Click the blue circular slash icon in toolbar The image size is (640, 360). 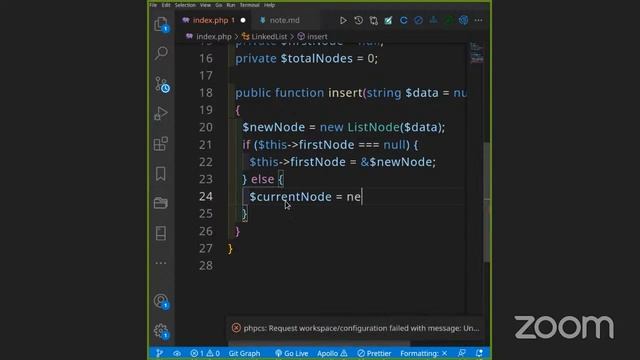[x=418, y=20]
